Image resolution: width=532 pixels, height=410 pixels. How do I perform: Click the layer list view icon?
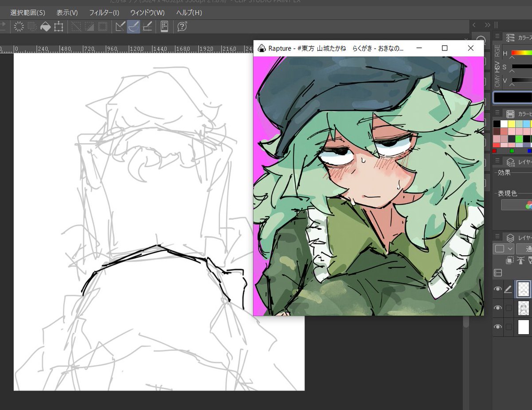point(498,273)
